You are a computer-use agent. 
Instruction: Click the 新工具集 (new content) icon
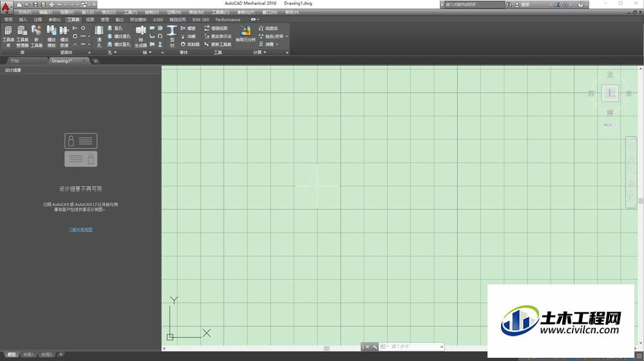coord(37,35)
